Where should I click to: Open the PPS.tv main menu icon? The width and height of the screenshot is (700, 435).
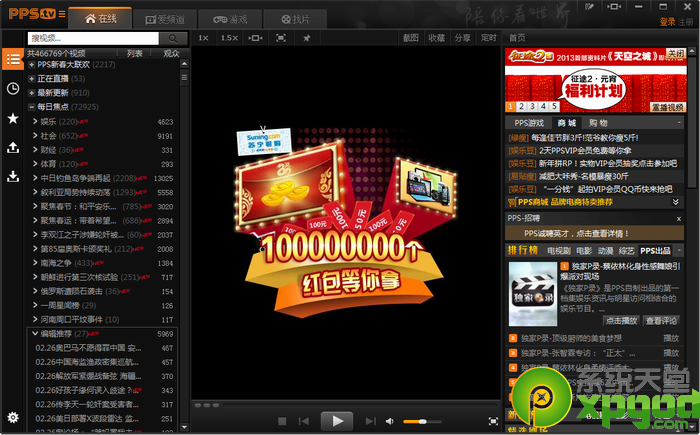pyautogui.click(x=62, y=14)
